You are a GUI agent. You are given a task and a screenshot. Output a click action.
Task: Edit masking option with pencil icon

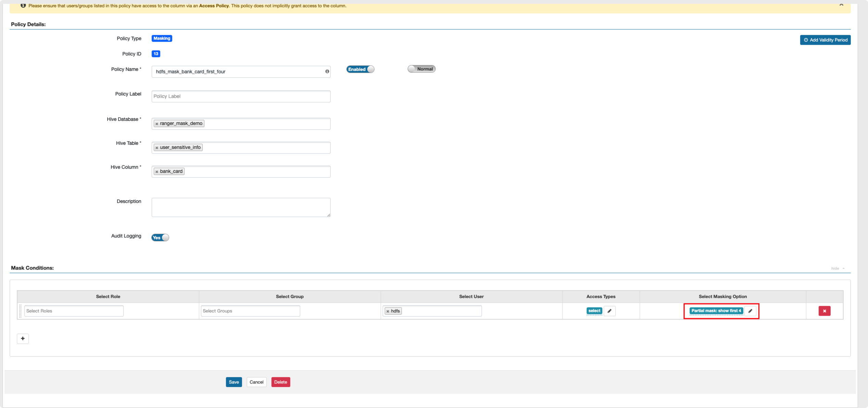click(x=750, y=311)
